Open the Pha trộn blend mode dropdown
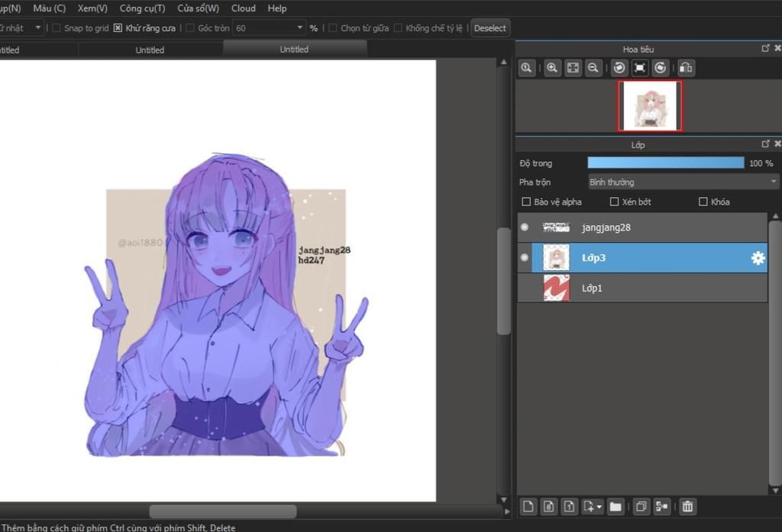Screen dimensions: 782x532 pos(683,182)
